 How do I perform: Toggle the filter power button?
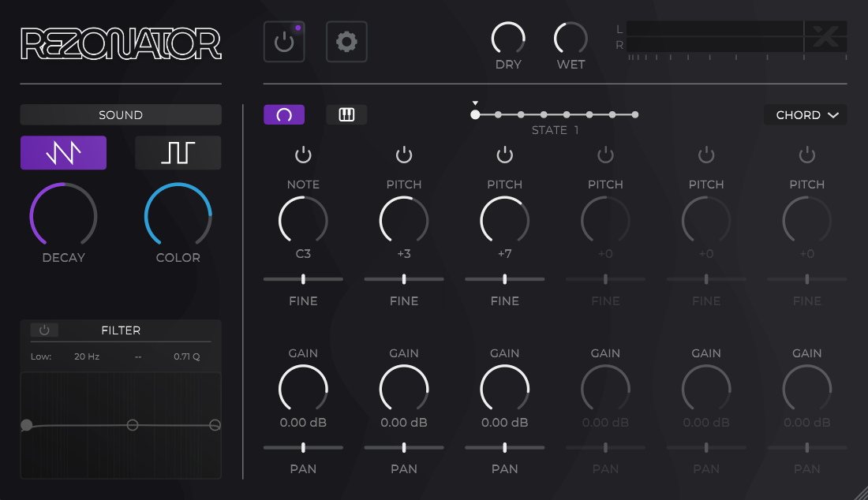tap(44, 330)
